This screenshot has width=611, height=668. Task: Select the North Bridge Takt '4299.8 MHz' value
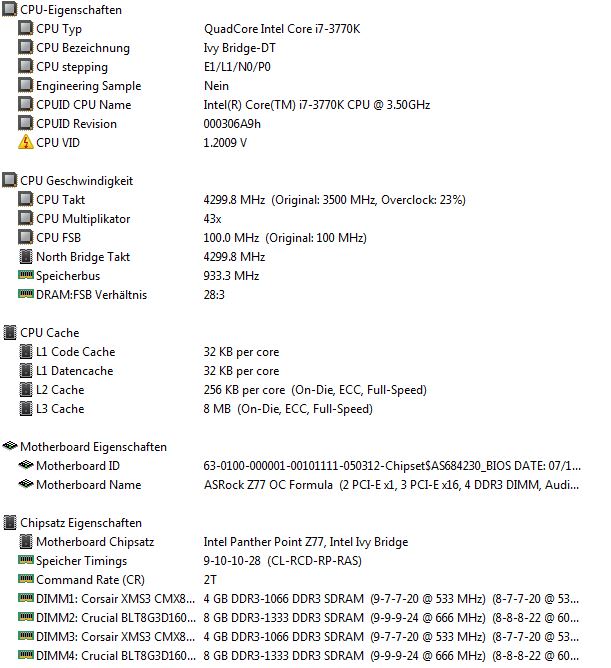(234, 256)
